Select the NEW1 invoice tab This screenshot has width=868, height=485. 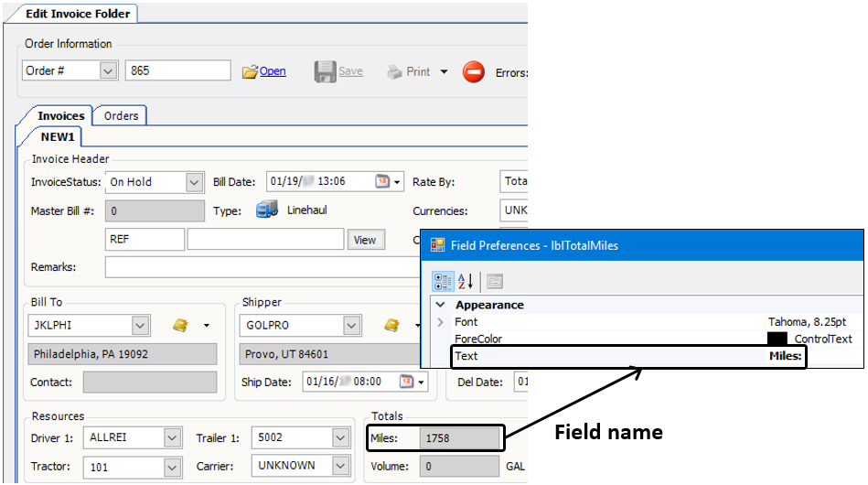tap(57, 136)
